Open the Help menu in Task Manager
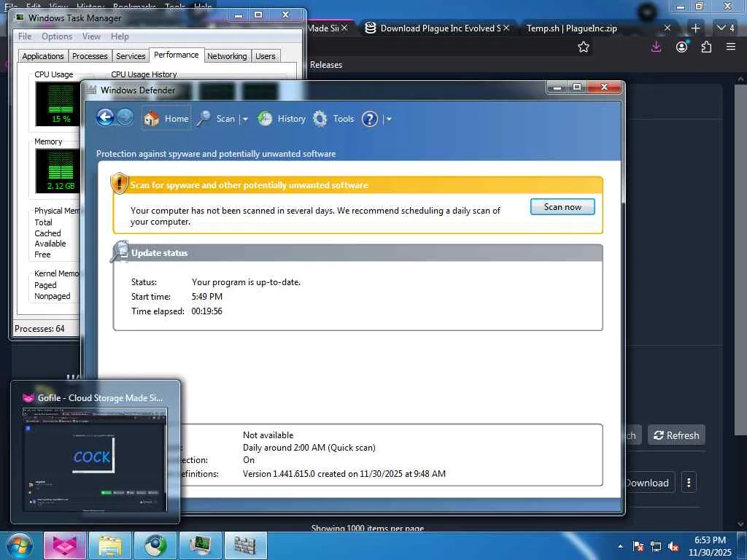This screenshot has height=560, width=747. [x=120, y=36]
